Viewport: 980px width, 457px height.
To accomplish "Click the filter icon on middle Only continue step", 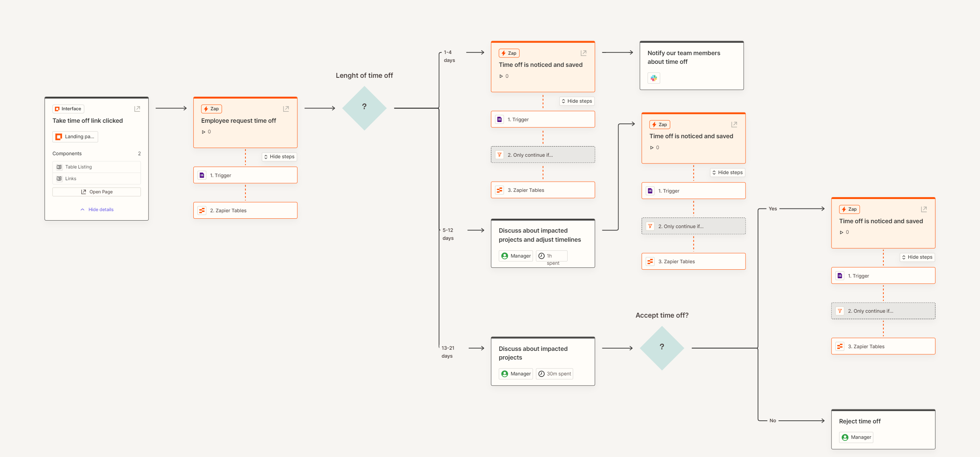I will 650,226.
